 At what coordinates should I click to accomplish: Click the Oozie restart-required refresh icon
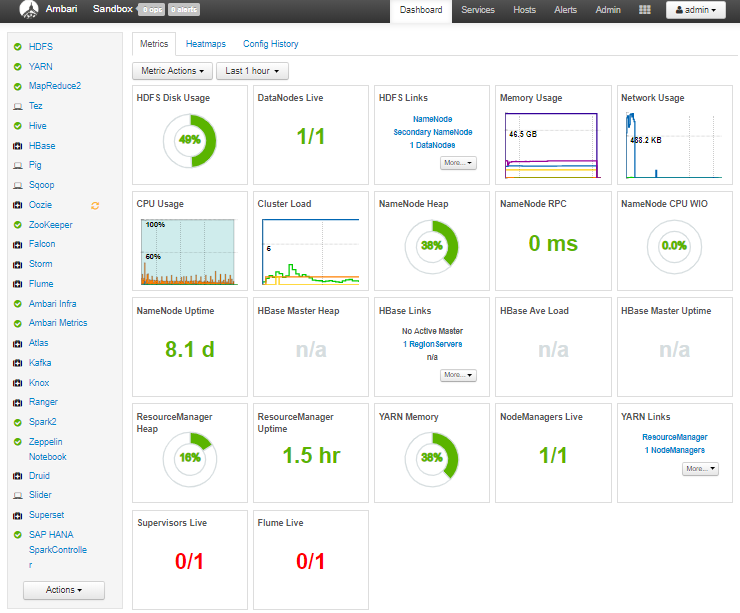95,205
